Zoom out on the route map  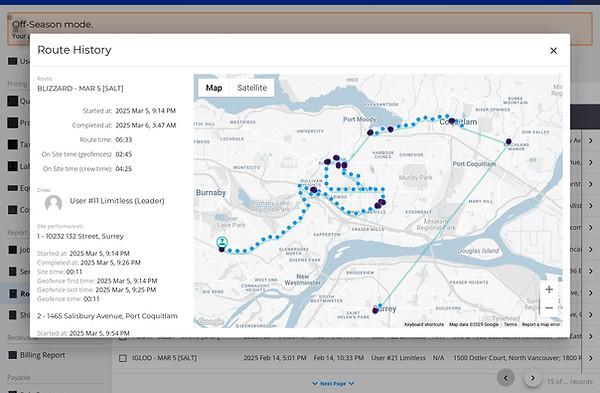click(x=549, y=308)
